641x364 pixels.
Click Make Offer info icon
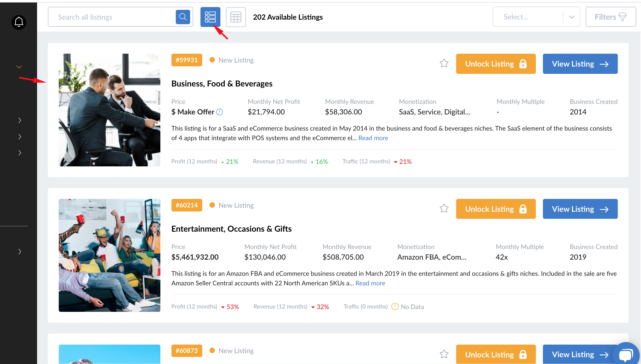[220, 112]
